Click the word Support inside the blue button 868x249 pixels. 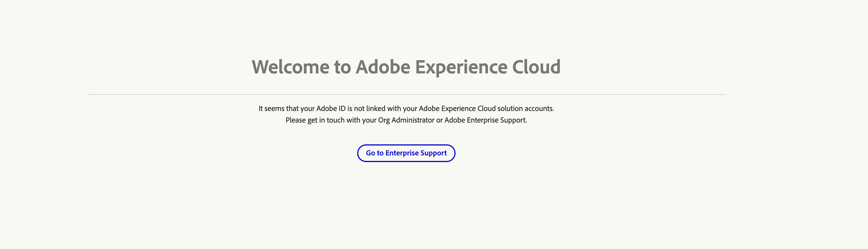click(433, 153)
